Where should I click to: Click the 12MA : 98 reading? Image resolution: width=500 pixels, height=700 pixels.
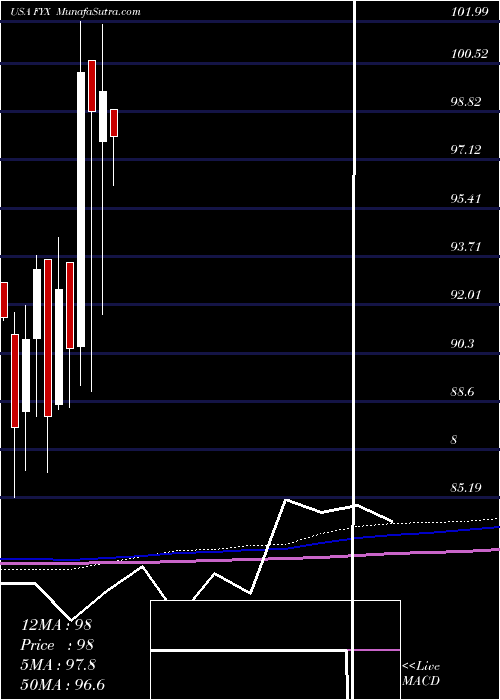pos(56,625)
